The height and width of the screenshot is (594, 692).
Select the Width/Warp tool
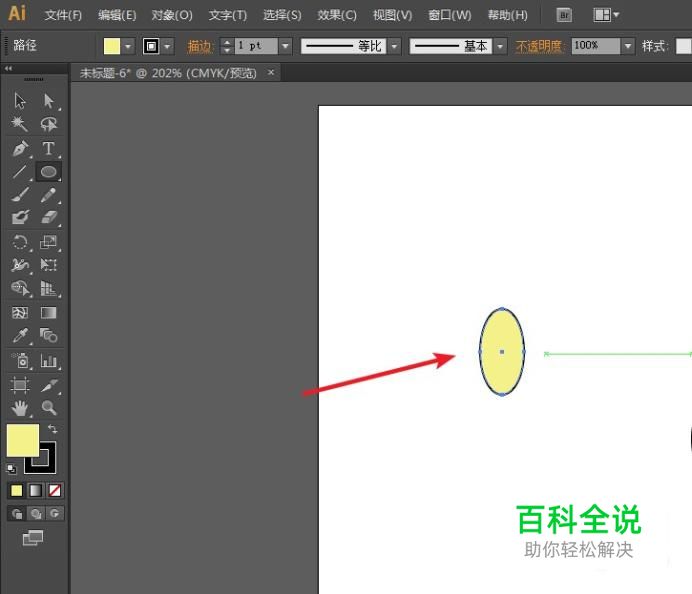click(20, 265)
